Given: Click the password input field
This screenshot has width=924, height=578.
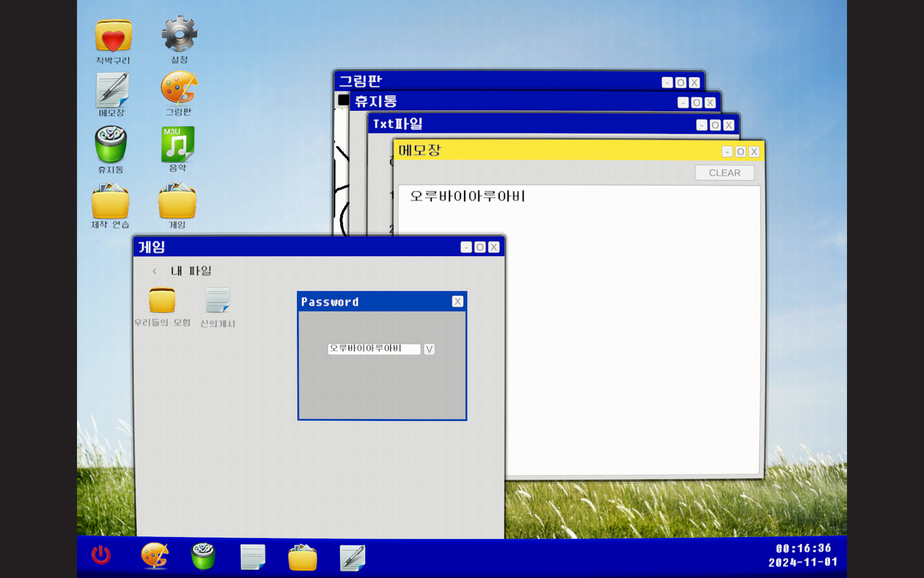Looking at the screenshot, I should click(x=373, y=349).
